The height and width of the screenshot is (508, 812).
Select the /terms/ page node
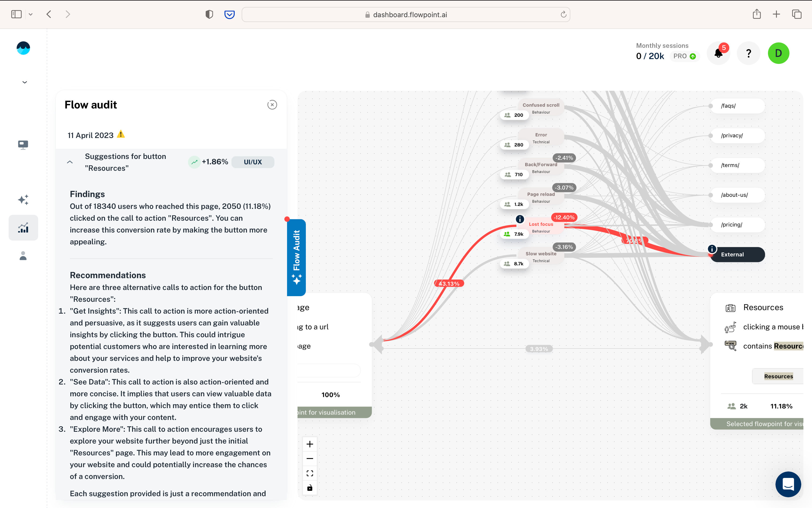737,165
